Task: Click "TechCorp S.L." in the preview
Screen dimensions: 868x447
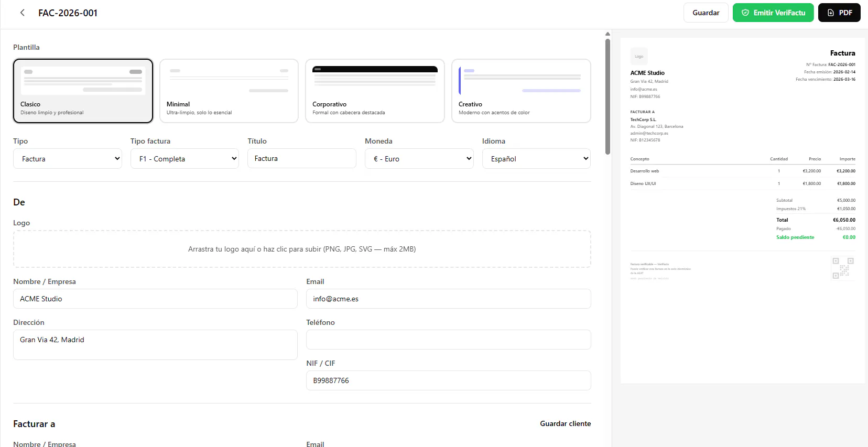Action: [643, 119]
